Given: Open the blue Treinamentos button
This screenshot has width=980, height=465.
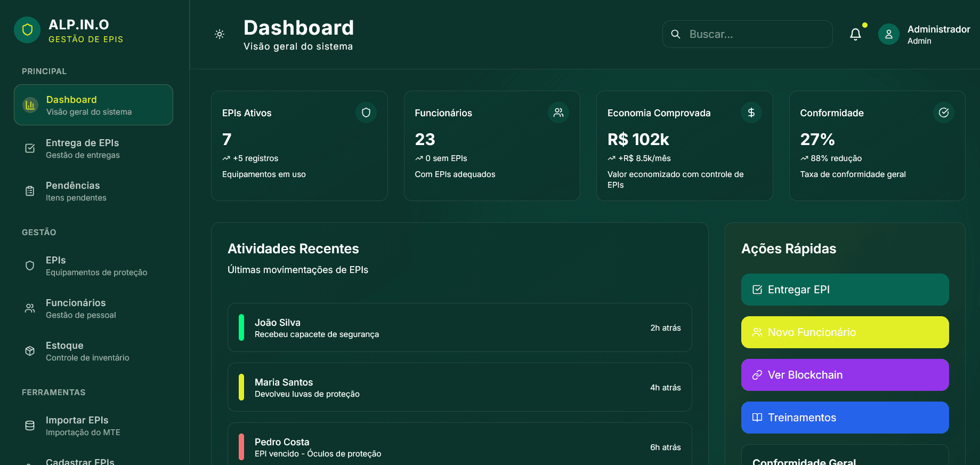Looking at the screenshot, I should pos(845,418).
